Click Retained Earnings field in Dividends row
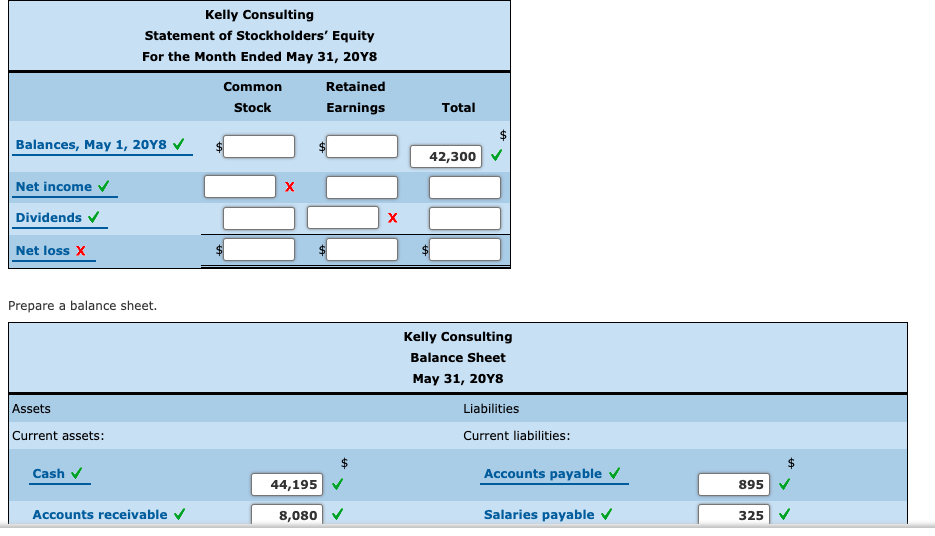Viewport: 935px width, 536px height. coord(343,218)
